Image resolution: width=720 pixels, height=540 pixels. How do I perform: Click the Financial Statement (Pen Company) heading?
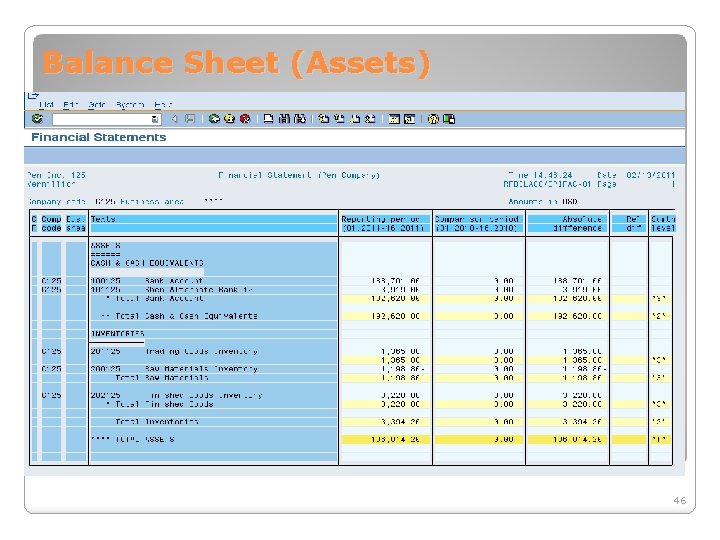click(x=299, y=175)
